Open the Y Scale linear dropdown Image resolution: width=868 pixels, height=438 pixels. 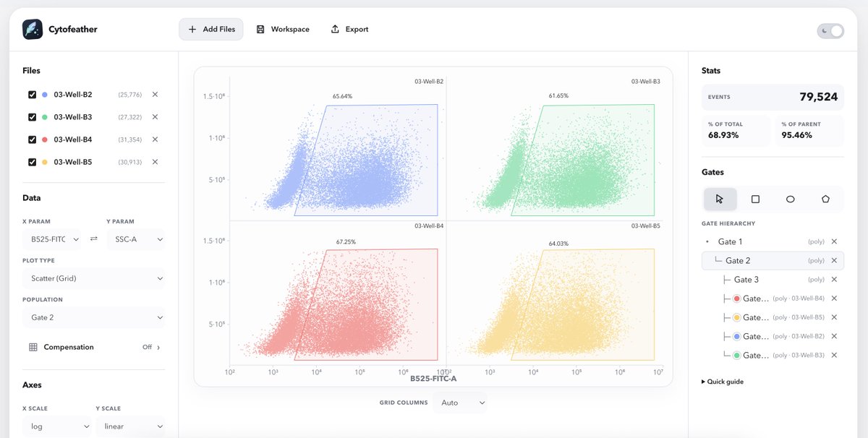pyautogui.click(x=130, y=426)
